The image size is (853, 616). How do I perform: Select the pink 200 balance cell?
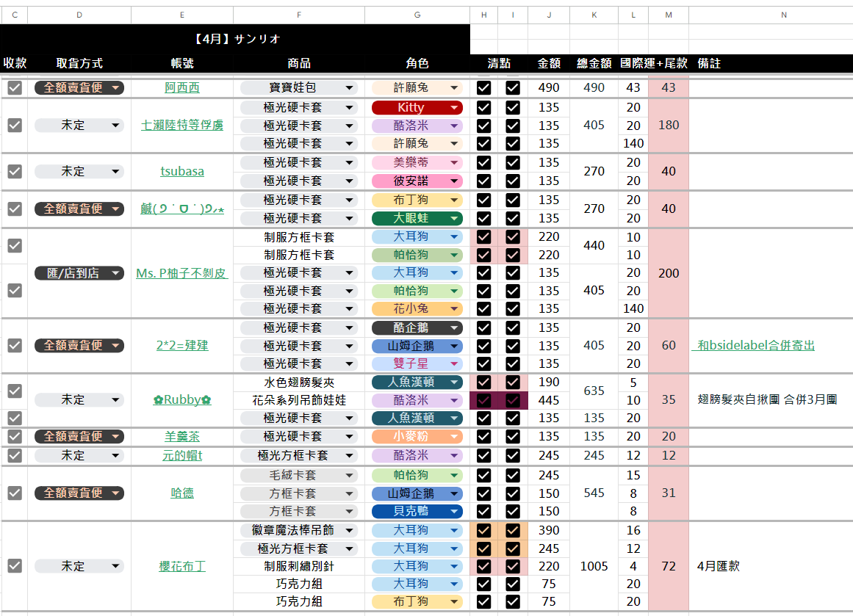coord(669,273)
